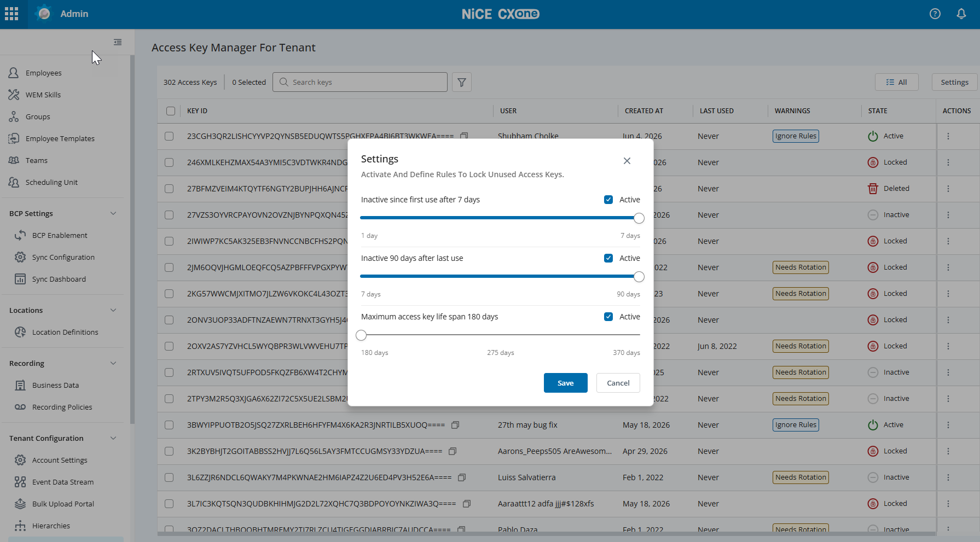Collapse the sidebar menu icon

118,42
